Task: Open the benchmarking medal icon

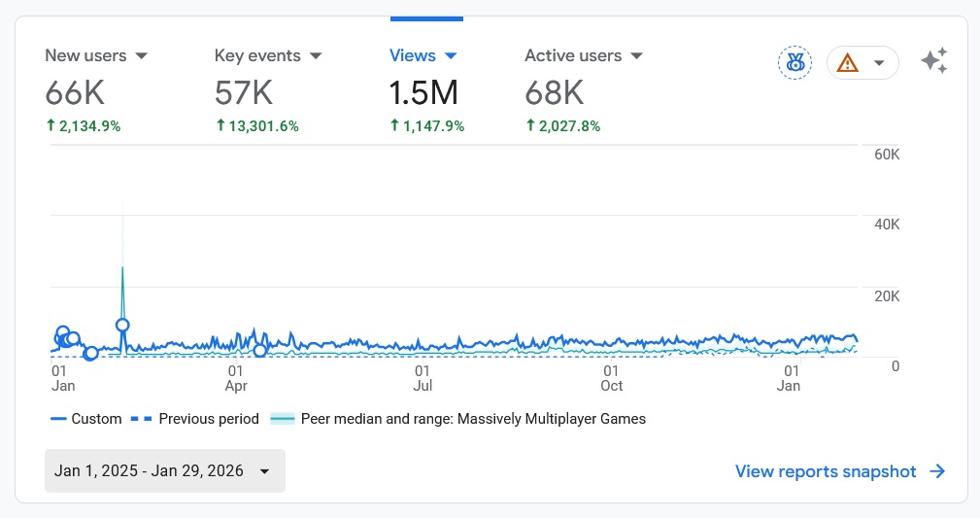Action: 794,63
